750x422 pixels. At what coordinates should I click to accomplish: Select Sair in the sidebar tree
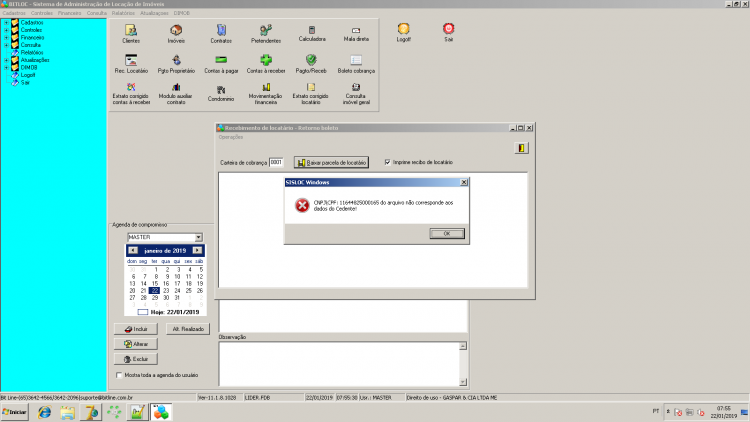25,83
